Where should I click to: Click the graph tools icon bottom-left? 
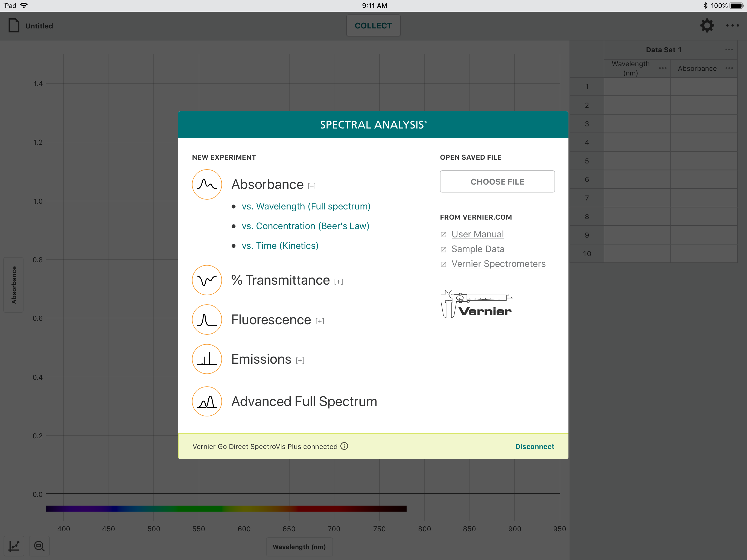[14, 546]
